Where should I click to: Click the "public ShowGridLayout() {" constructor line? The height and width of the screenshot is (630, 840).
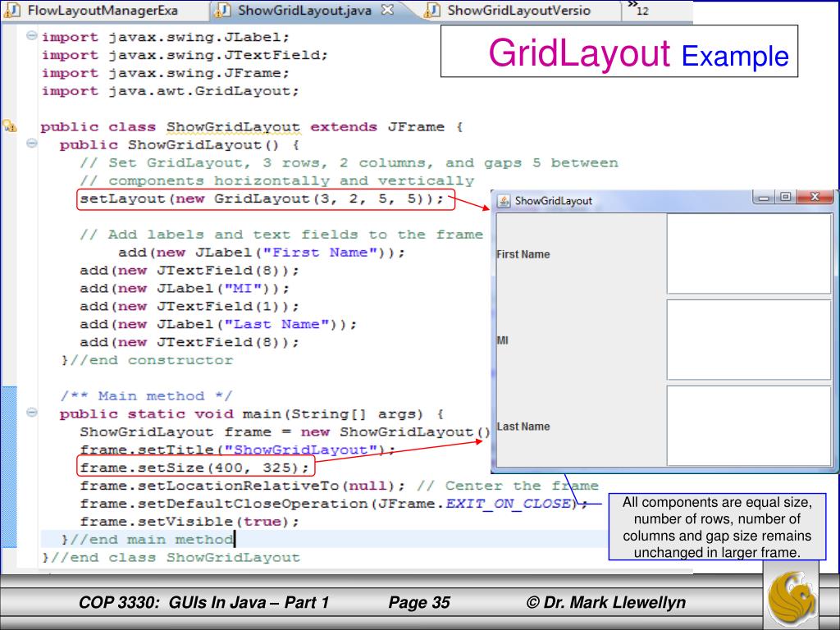coord(180,145)
